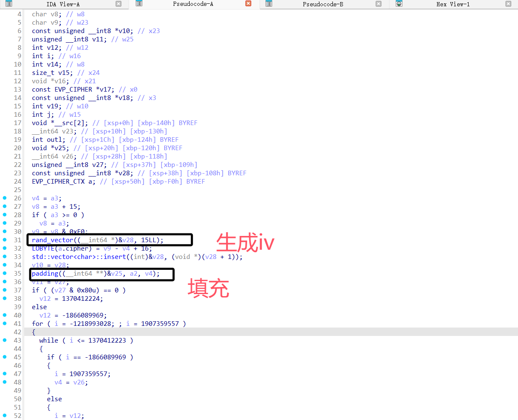
Task: Click 'const unsigned __int8 *v28;' declaration
Action: (x=82, y=173)
